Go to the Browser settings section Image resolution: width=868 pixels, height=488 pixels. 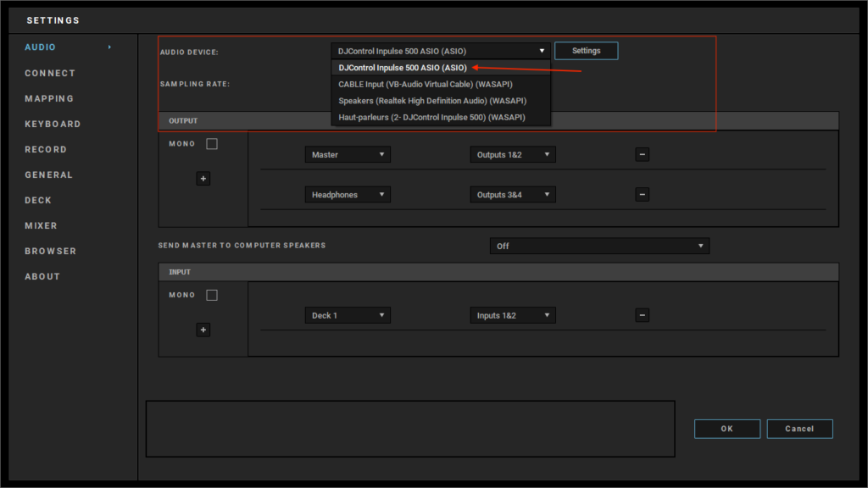click(x=51, y=252)
